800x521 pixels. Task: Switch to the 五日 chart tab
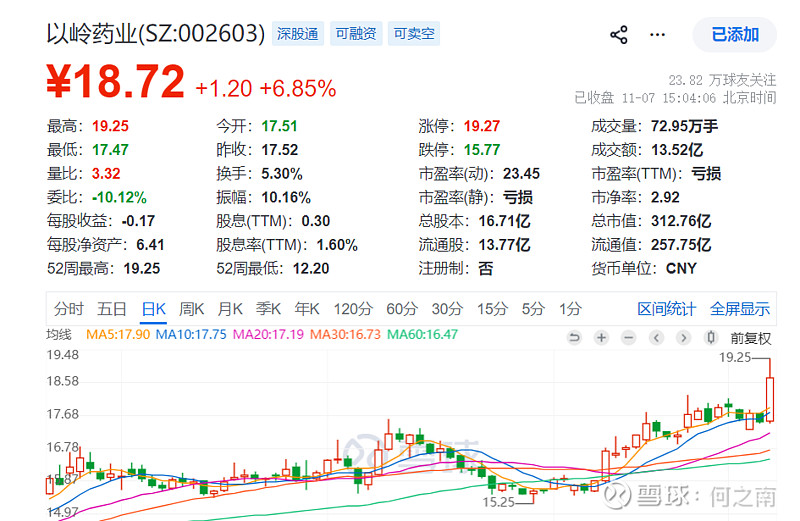coord(112,309)
